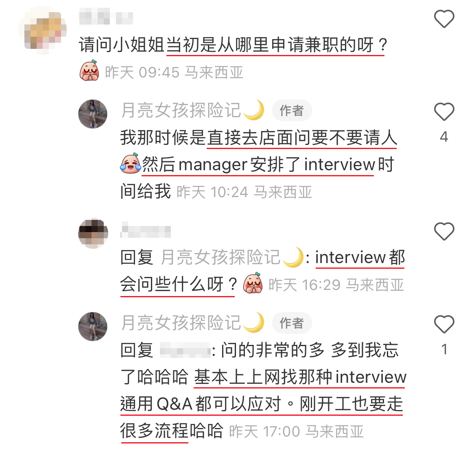The image size is (476, 452).
Task: Tap the blurred username of the second commenter
Action: (145, 230)
